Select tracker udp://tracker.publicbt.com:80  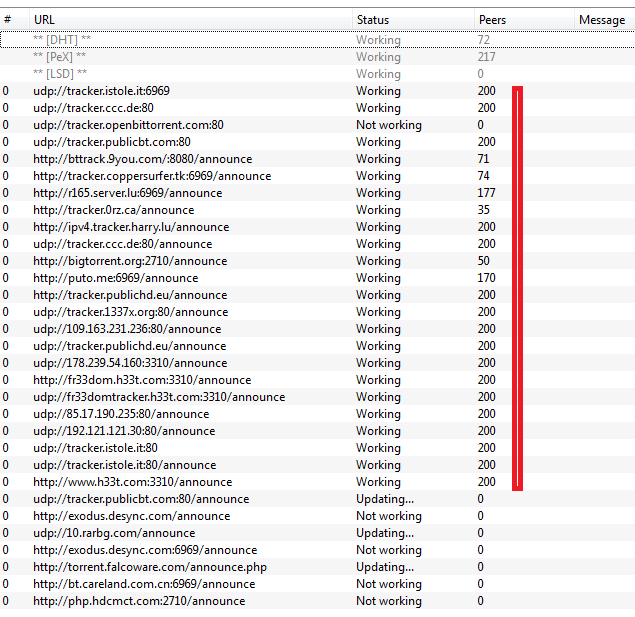(318, 142)
